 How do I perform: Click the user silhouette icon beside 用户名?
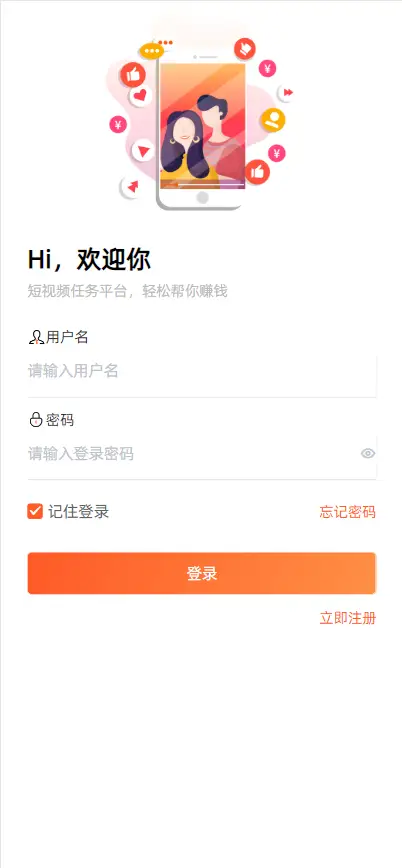(36, 337)
